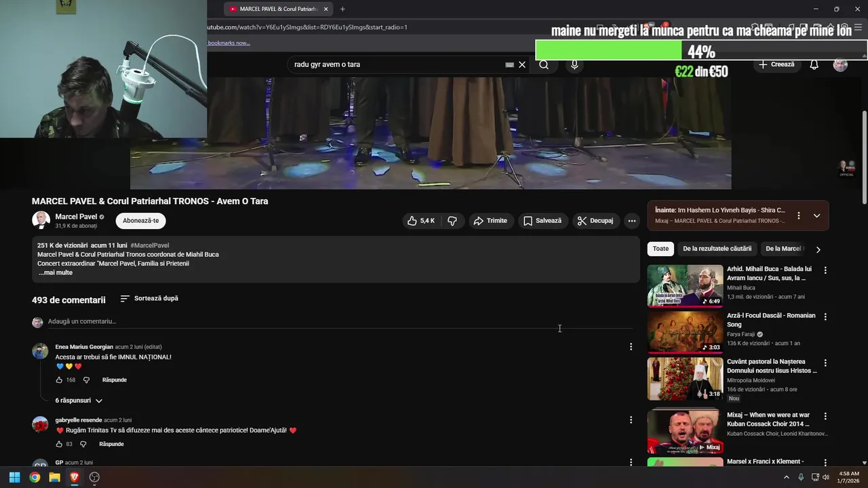Clear the search box with the X
868x488 pixels.
522,64
